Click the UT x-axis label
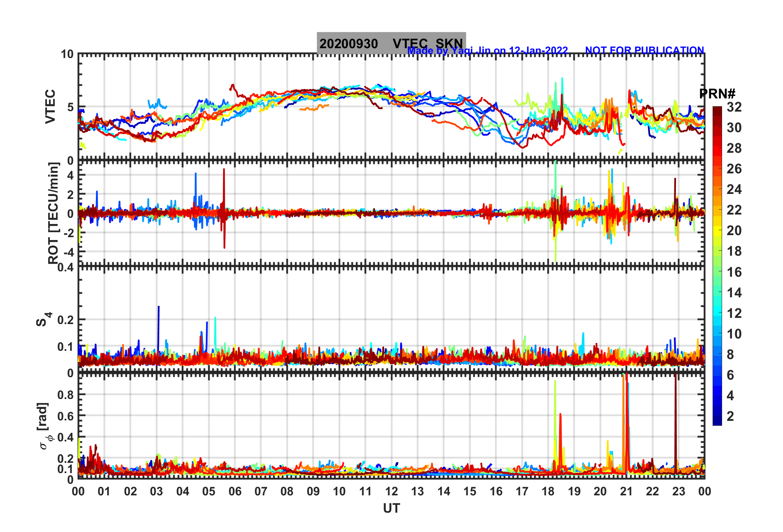 tap(391, 509)
